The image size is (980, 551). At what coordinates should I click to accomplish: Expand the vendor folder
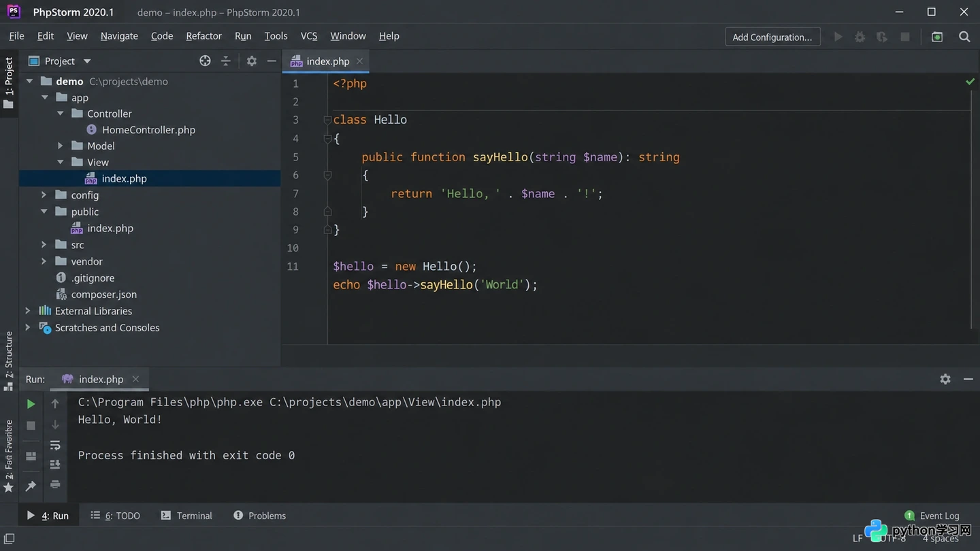pos(44,261)
